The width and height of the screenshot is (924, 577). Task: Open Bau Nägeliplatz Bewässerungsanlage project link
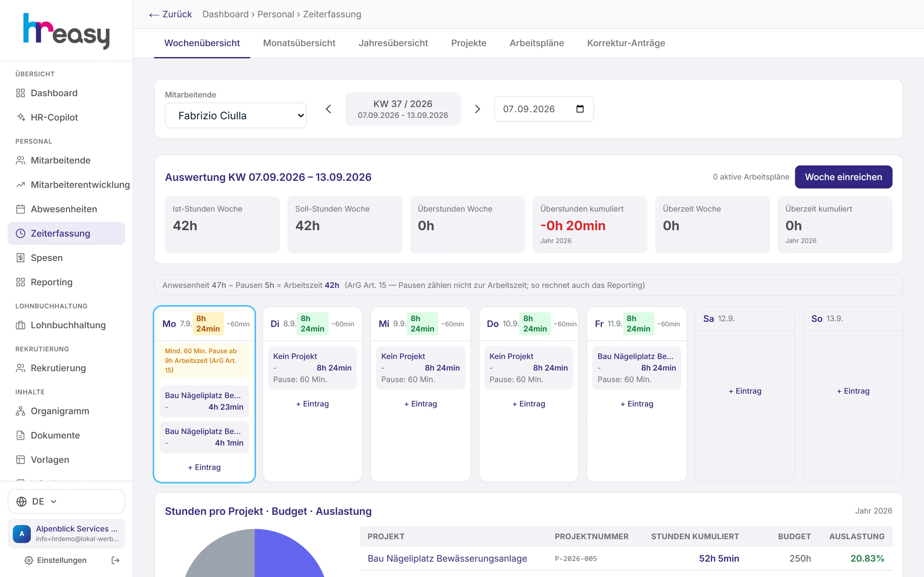click(x=447, y=558)
